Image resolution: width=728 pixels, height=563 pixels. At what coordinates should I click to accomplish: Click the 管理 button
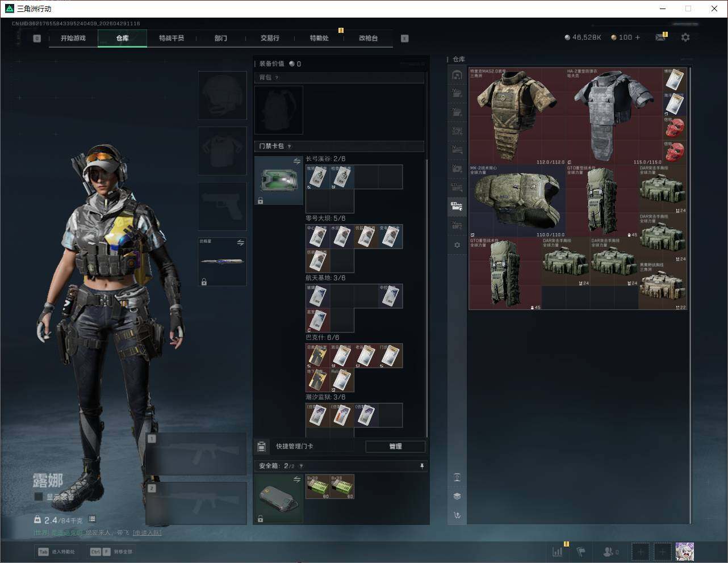pyautogui.click(x=395, y=447)
